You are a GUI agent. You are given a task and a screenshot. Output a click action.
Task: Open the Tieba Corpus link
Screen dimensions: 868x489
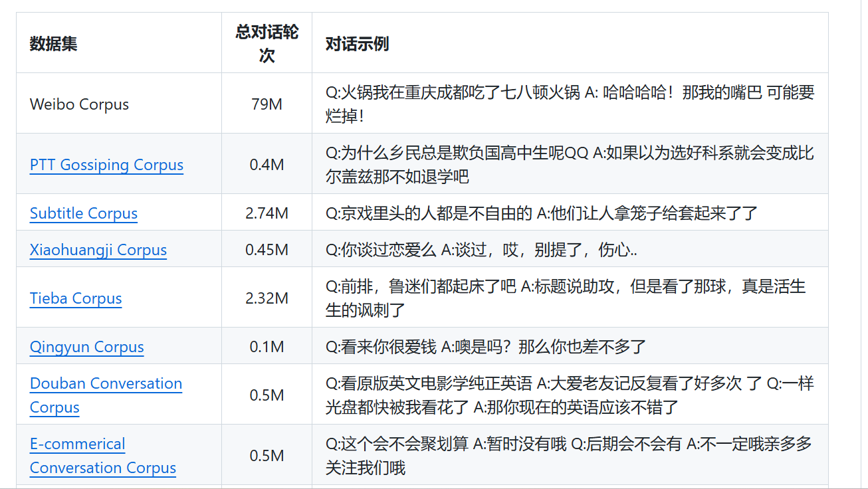76,298
